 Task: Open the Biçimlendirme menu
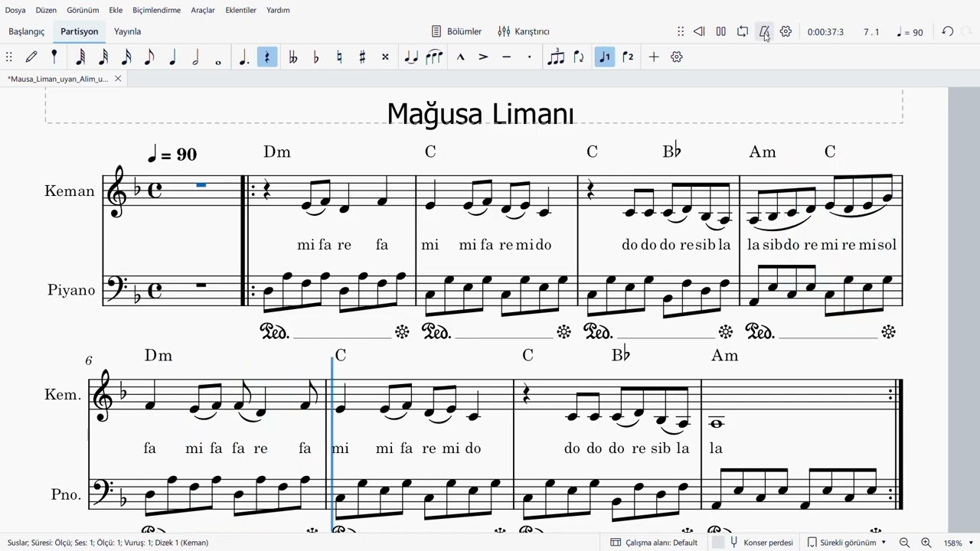click(156, 10)
